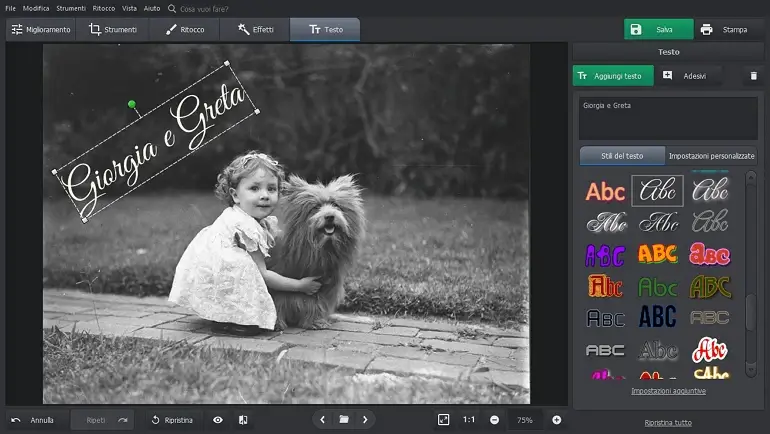Open the File menu

(x=10, y=8)
